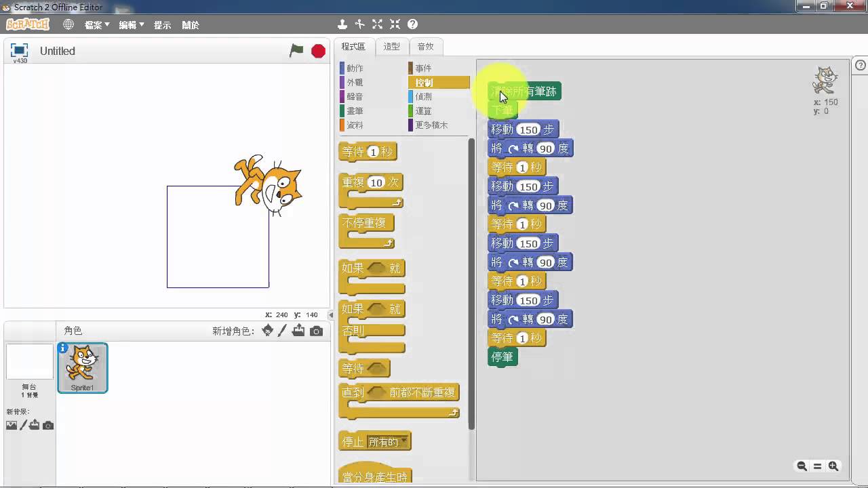Switch stage to full-screen presentation mode
This screenshot has height=488, width=868.
(20, 50)
